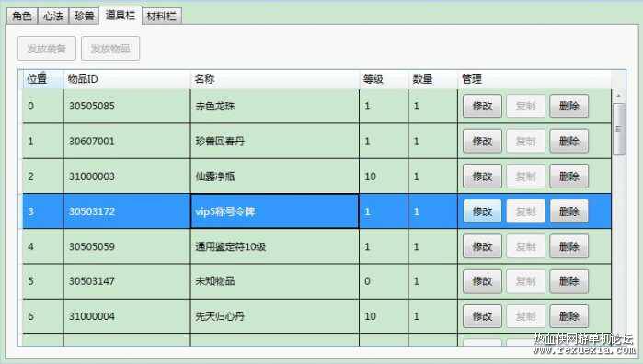Switch to the 角色 tab
Screen dimensions: 643x364
click(x=22, y=16)
